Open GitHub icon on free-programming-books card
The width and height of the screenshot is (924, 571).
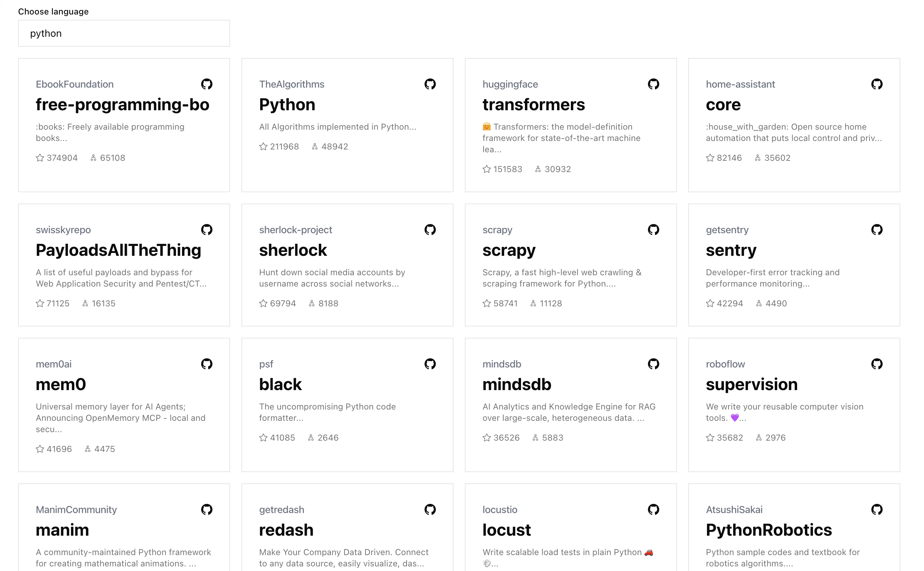coord(207,84)
